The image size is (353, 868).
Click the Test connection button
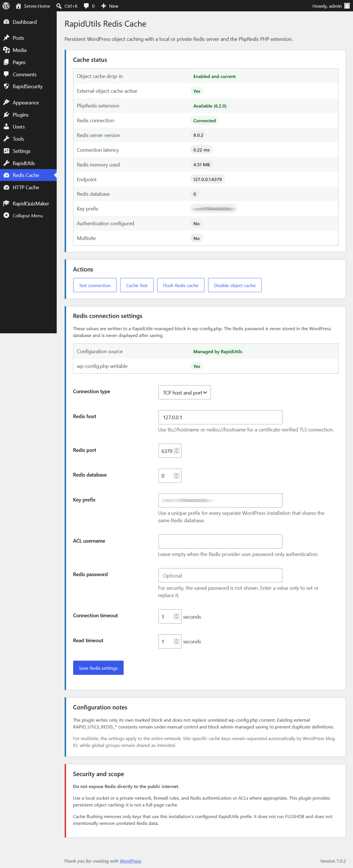(95, 285)
